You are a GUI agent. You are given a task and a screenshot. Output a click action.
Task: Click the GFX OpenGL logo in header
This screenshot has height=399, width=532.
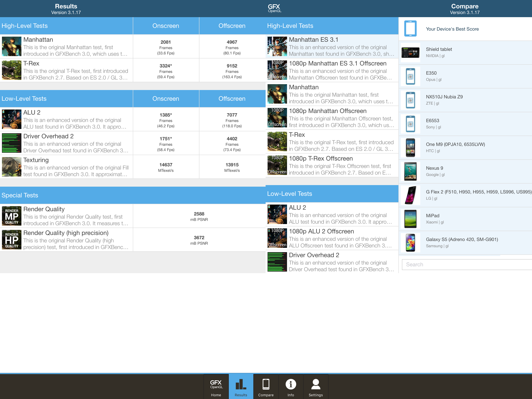(x=274, y=8)
